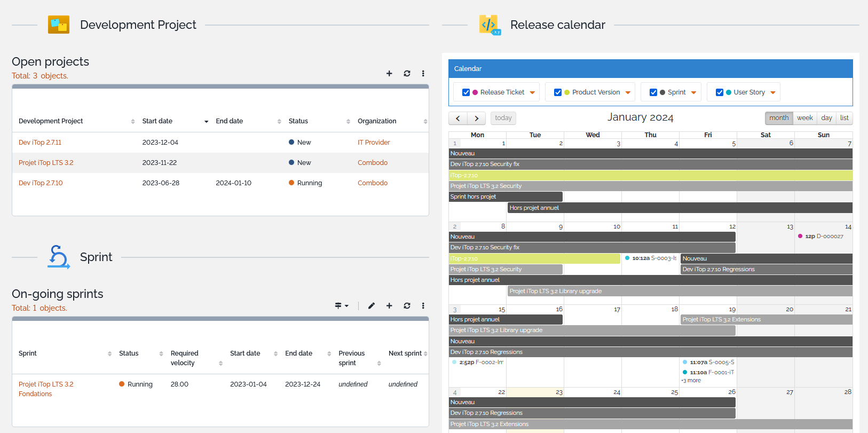Go to next month in calendar

tap(477, 118)
